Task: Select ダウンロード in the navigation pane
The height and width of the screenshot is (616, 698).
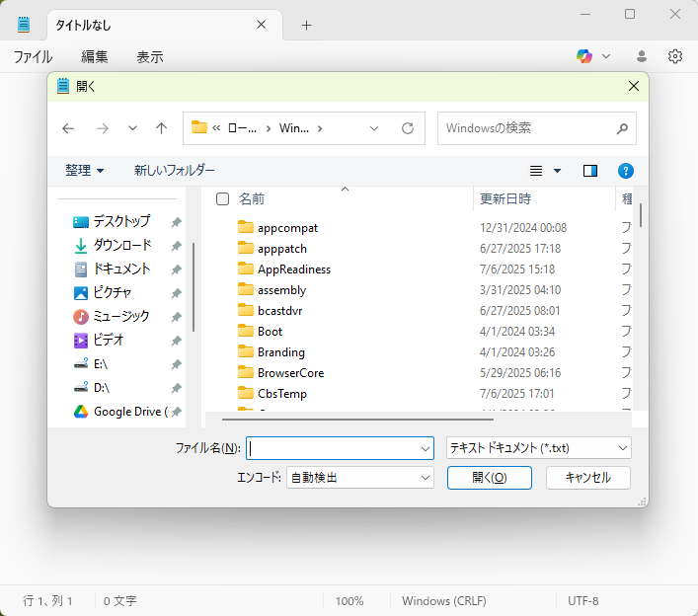Action: tap(121, 245)
